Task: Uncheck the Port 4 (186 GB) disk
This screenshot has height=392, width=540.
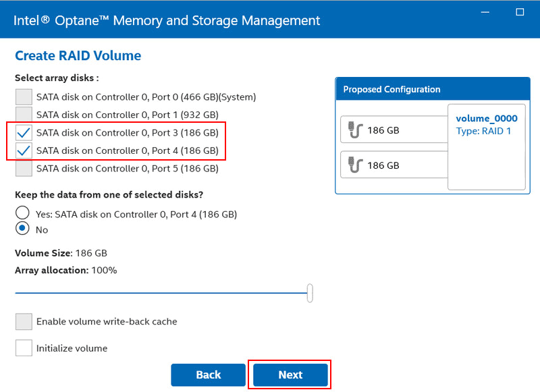Action: click(24, 150)
